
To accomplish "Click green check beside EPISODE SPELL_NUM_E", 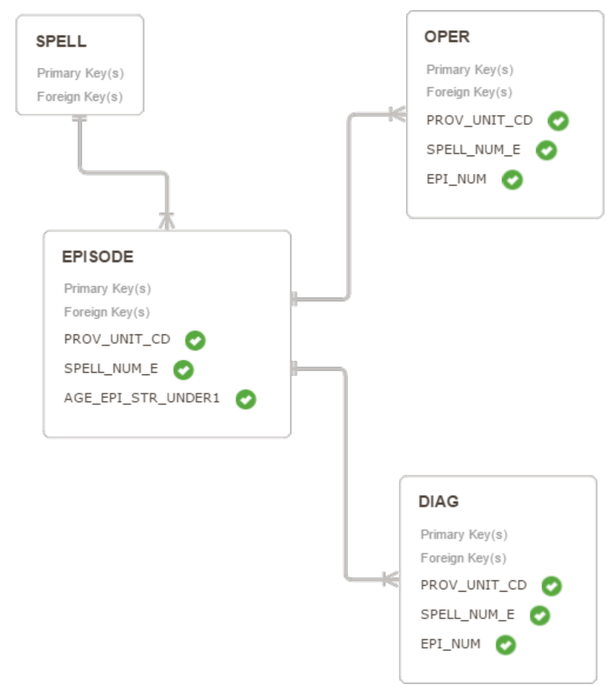I will [183, 370].
